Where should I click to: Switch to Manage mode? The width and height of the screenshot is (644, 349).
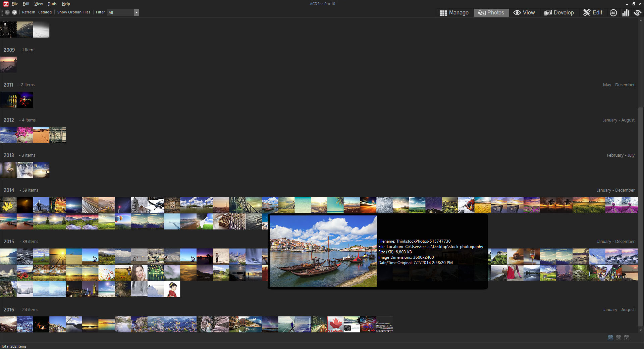tap(454, 13)
